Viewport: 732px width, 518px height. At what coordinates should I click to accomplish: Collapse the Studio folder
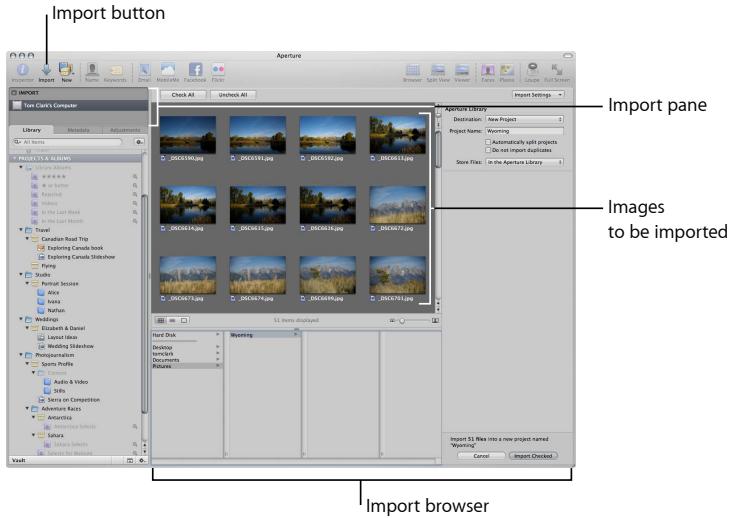click(x=21, y=274)
